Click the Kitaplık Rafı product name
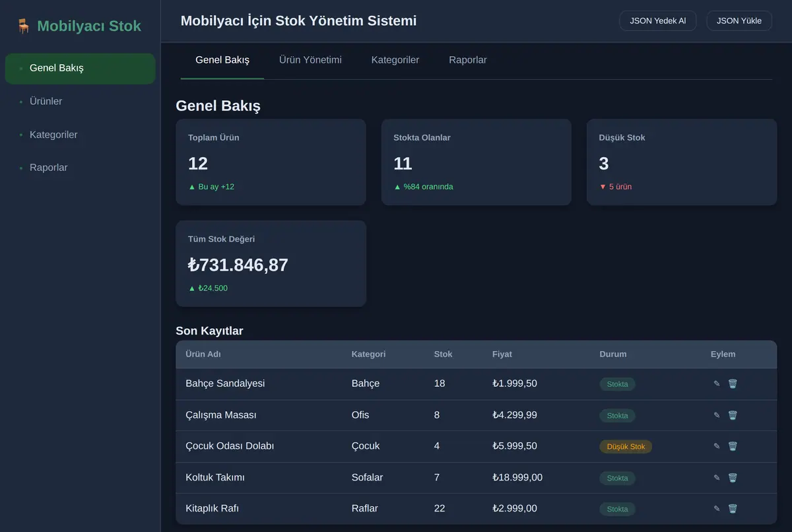Screen dimensions: 792x532 click(x=213, y=509)
